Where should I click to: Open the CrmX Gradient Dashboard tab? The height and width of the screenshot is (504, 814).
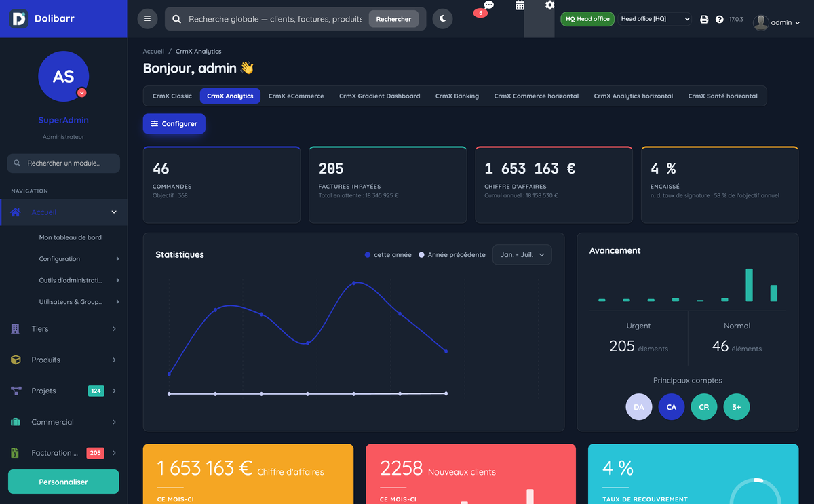click(x=379, y=96)
